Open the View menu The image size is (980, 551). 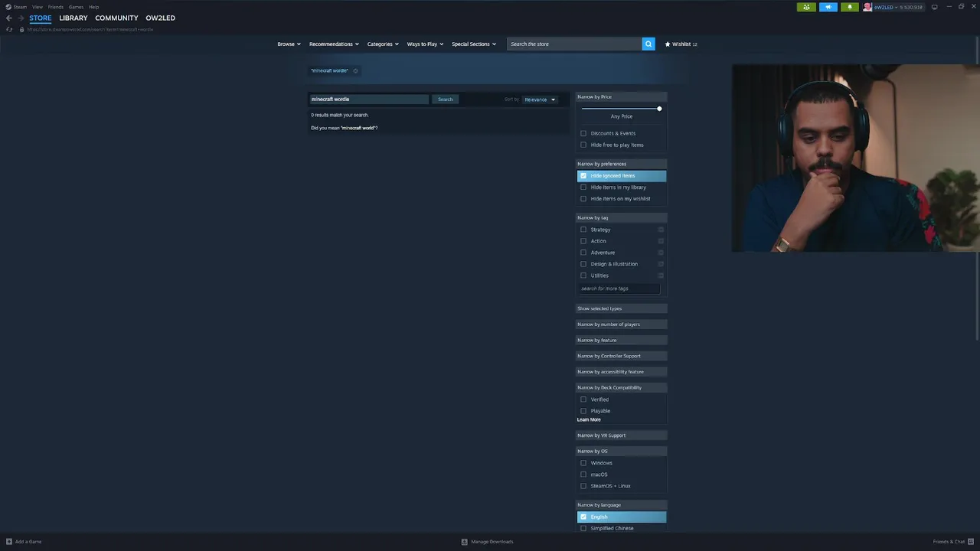point(37,7)
